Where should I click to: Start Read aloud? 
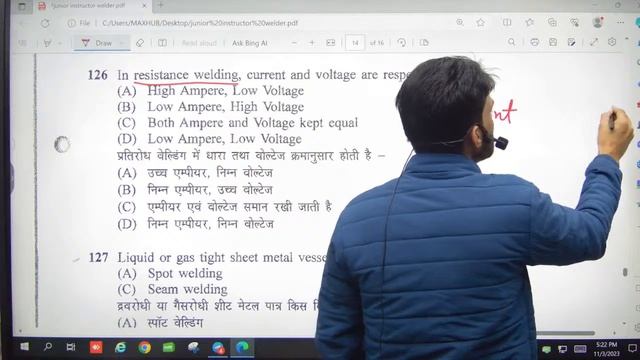click(x=199, y=43)
